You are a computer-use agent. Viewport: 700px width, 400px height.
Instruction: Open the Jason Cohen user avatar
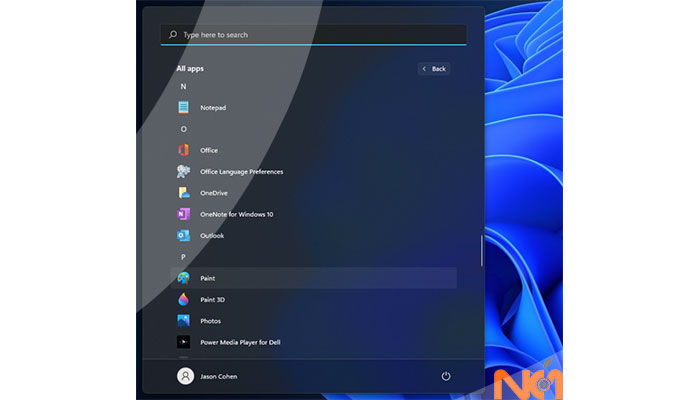click(x=185, y=376)
